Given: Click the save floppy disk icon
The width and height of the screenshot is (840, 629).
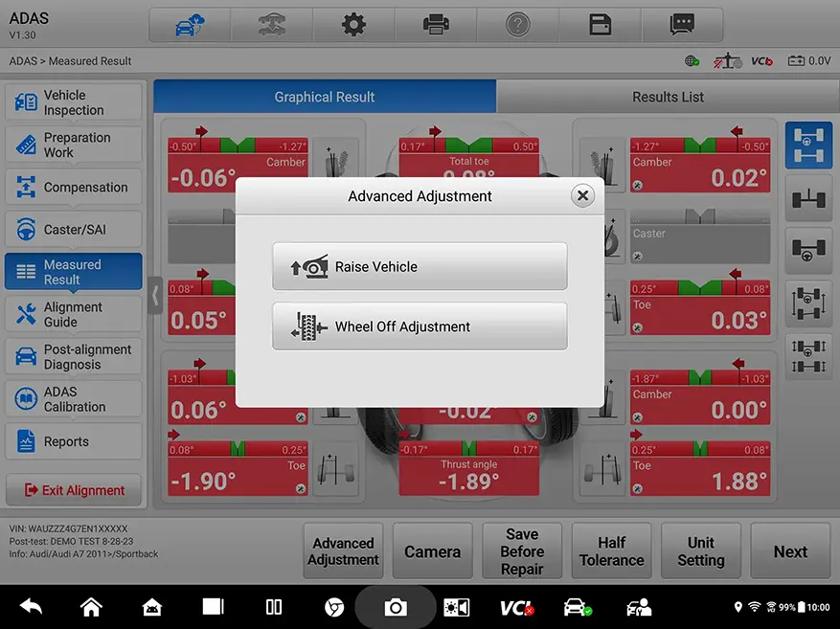Looking at the screenshot, I should 601,25.
